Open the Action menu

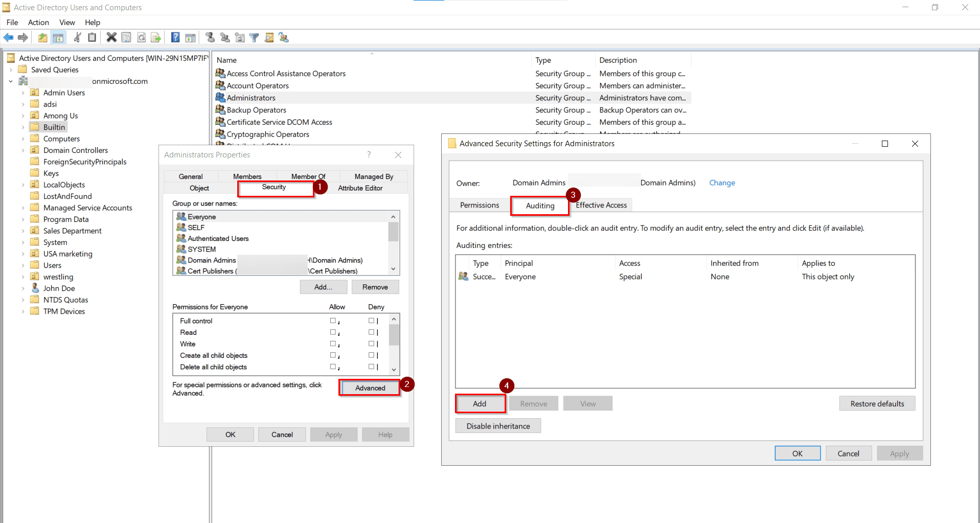(38, 22)
